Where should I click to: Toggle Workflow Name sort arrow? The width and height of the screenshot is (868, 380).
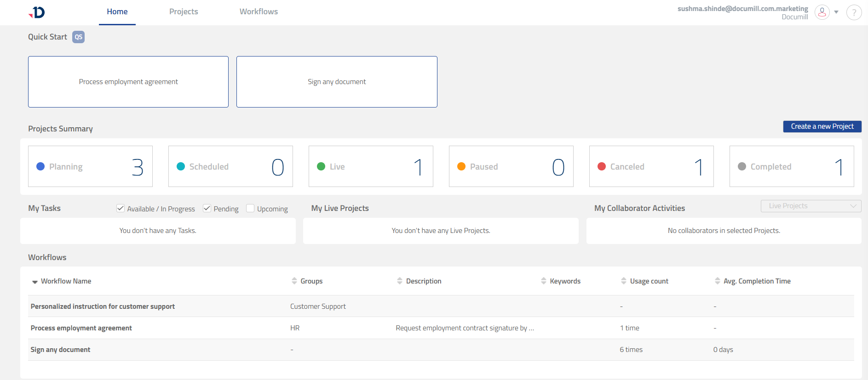tap(34, 282)
